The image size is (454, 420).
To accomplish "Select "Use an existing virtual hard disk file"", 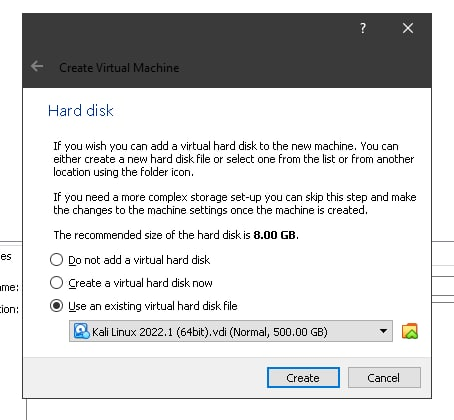I will click(x=56, y=306).
